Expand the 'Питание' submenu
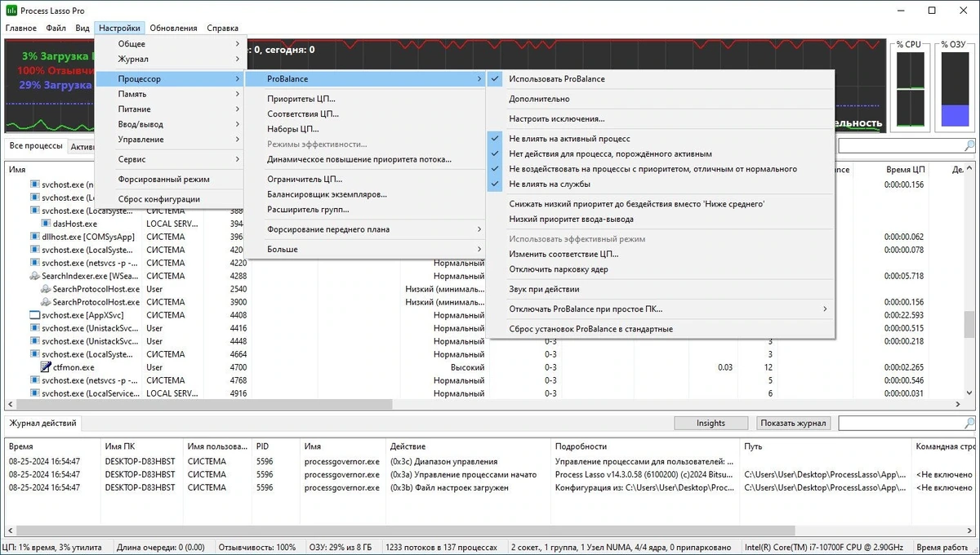The height and width of the screenshot is (555, 980). [171, 109]
